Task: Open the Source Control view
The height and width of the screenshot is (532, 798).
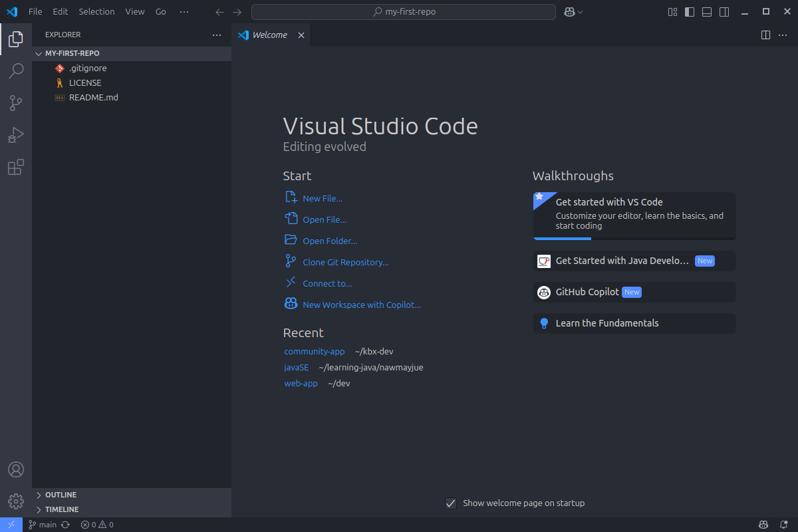Action: click(x=15, y=102)
